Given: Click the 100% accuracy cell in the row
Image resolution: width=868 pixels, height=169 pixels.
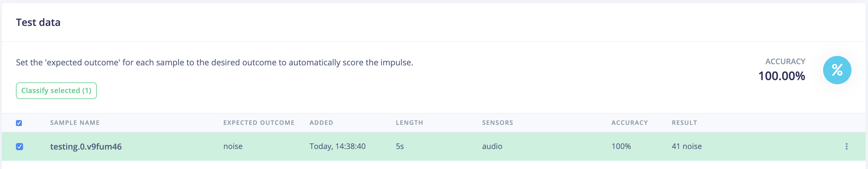Looking at the screenshot, I should (x=621, y=146).
